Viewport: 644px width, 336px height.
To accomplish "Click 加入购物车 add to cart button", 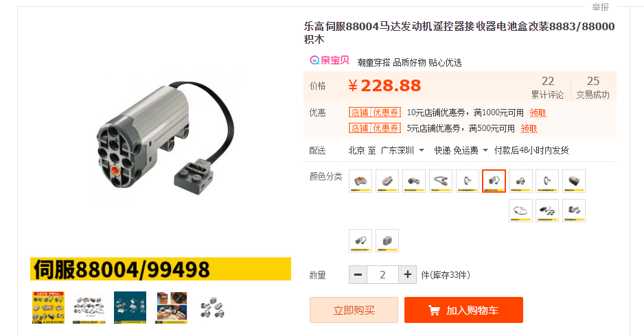I will point(463,310).
